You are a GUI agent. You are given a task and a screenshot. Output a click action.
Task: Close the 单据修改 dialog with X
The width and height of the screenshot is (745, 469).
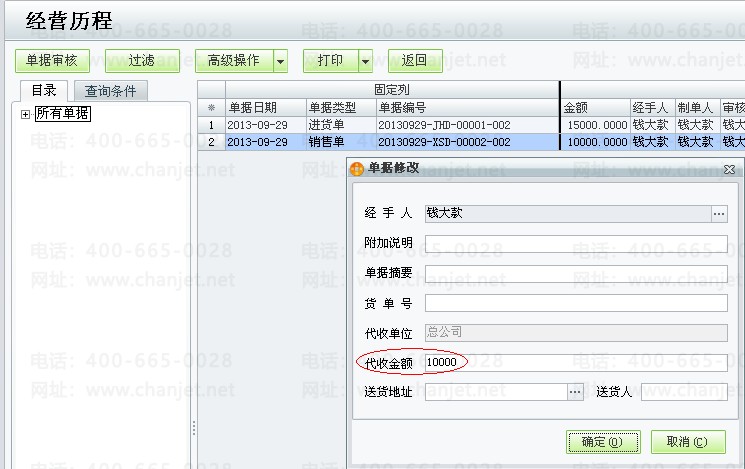(x=729, y=170)
